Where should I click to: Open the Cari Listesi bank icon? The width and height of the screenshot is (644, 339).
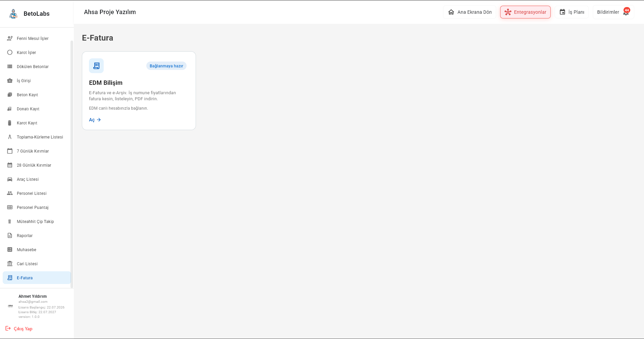tap(10, 264)
